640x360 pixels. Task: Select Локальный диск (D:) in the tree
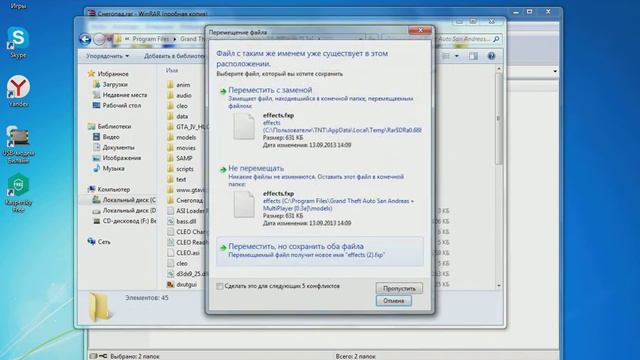click(x=124, y=211)
